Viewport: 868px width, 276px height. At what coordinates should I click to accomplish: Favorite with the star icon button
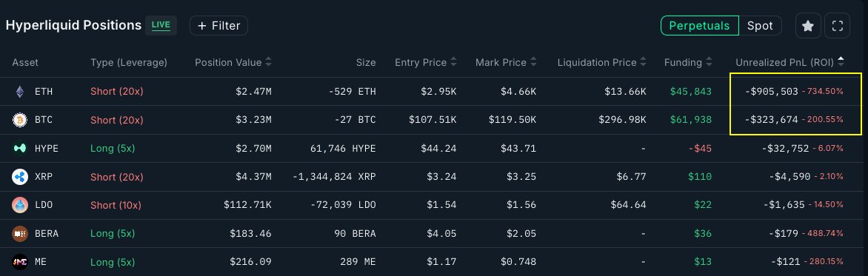(808, 25)
